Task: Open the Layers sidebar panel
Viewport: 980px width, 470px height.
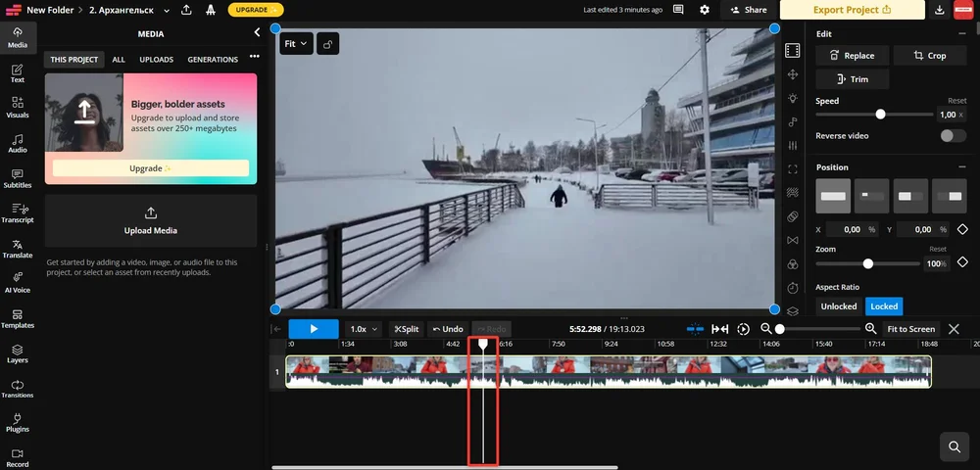Action: click(x=18, y=352)
